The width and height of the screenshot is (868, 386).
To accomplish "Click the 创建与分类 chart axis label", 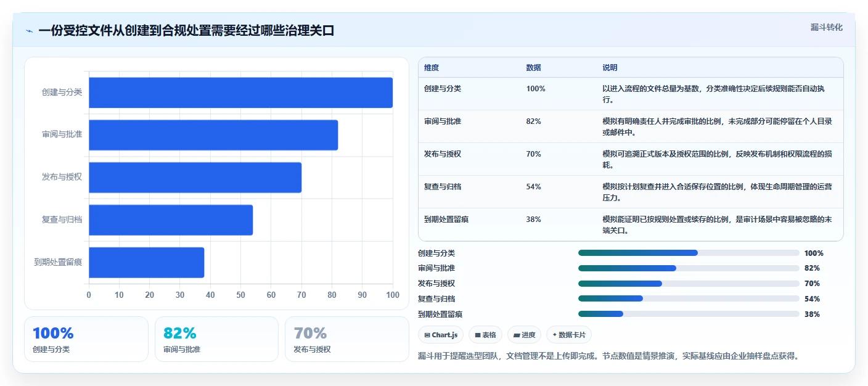I will pyautogui.click(x=62, y=92).
